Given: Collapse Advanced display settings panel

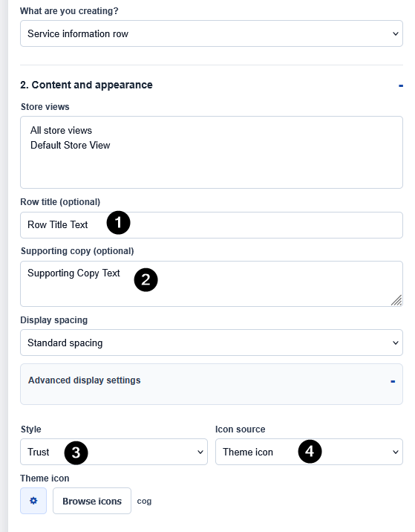Looking at the screenshot, I should [393, 382].
